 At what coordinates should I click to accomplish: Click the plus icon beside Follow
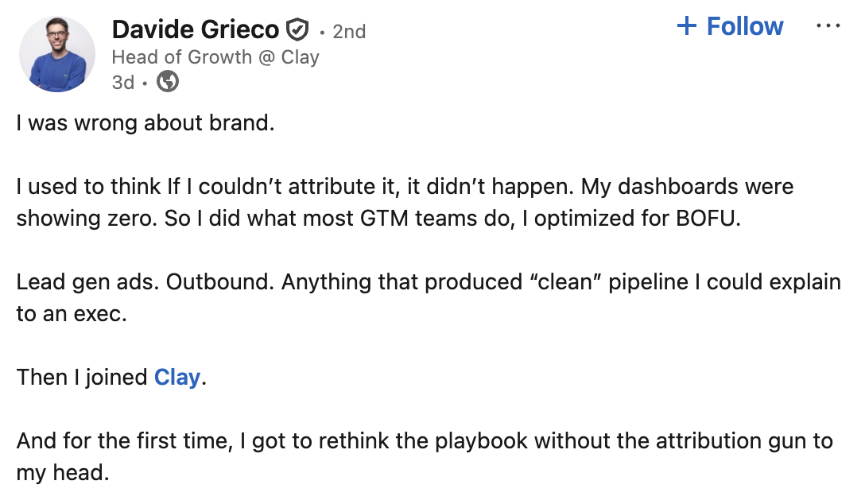pyautogui.click(x=686, y=25)
